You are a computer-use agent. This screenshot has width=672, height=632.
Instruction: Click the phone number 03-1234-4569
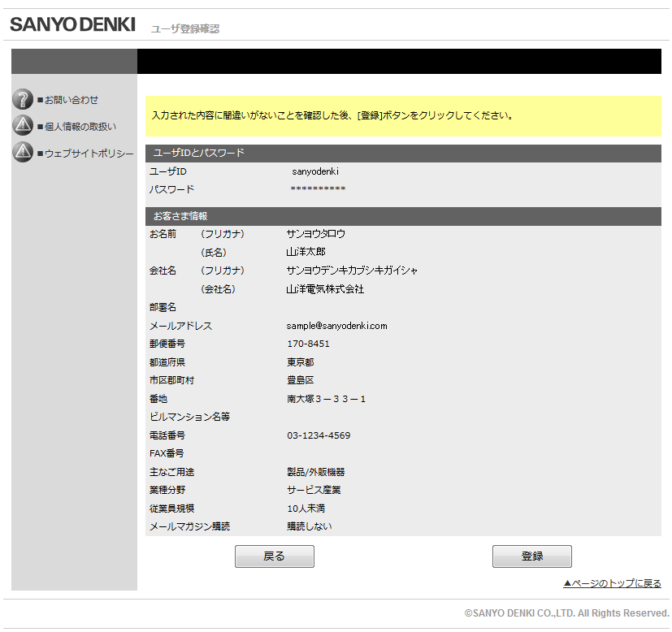(x=319, y=435)
